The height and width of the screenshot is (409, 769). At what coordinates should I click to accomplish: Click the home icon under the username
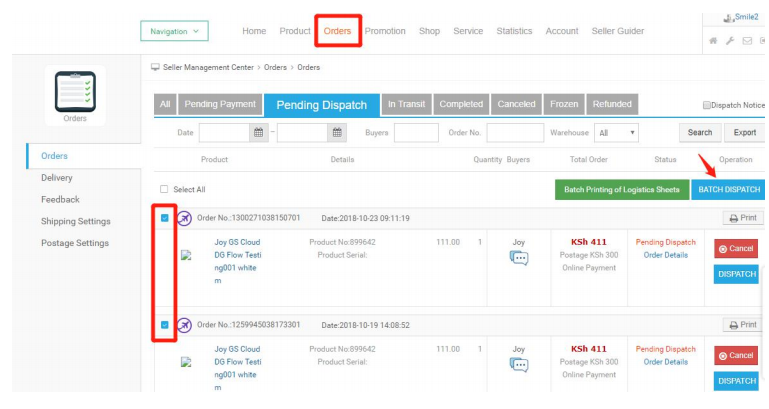pos(713,41)
